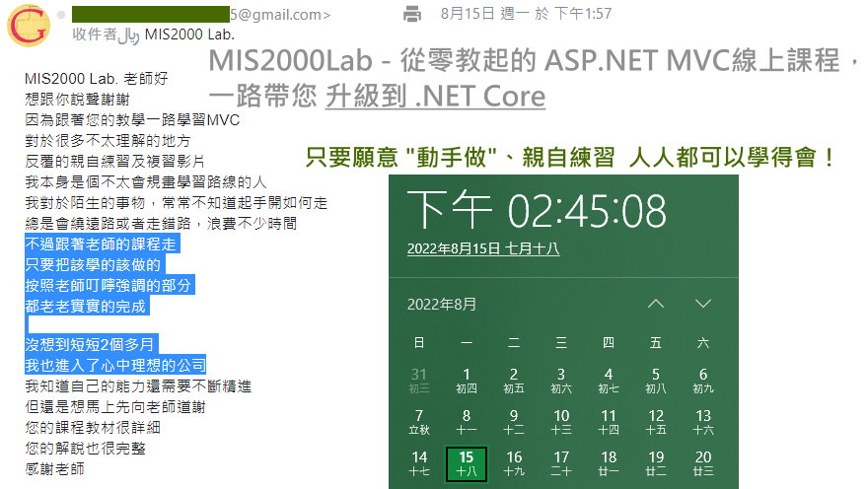Image resolution: width=868 pixels, height=489 pixels.
Task: Select August 3 in the calendar
Action: (561, 381)
